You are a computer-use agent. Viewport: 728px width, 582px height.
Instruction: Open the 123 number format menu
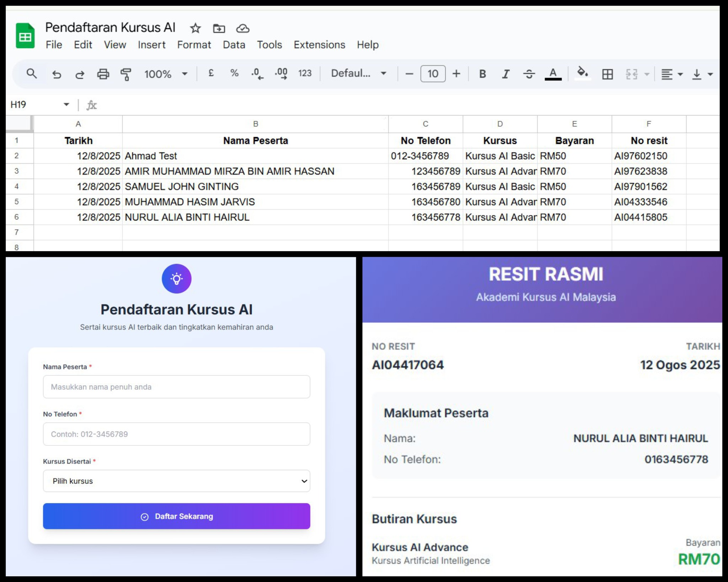(x=305, y=73)
